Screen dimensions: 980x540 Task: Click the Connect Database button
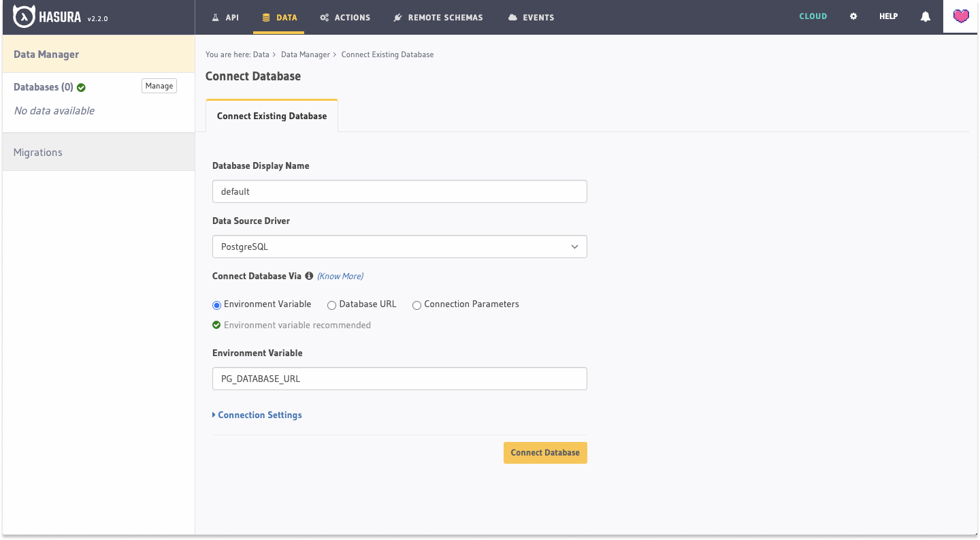click(544, 453)
